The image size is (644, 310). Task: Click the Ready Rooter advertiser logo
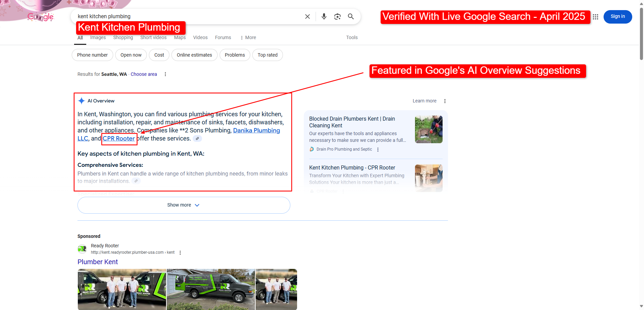82,249
